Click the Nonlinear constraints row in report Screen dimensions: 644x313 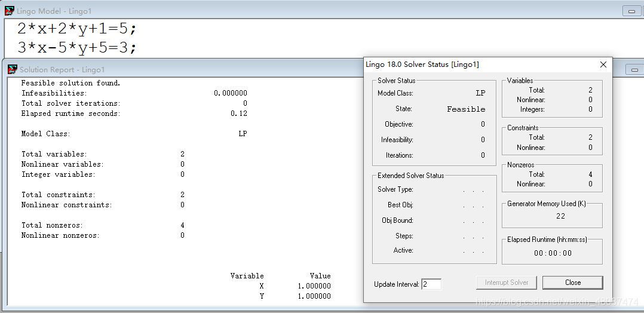click(x=103, y=205)
